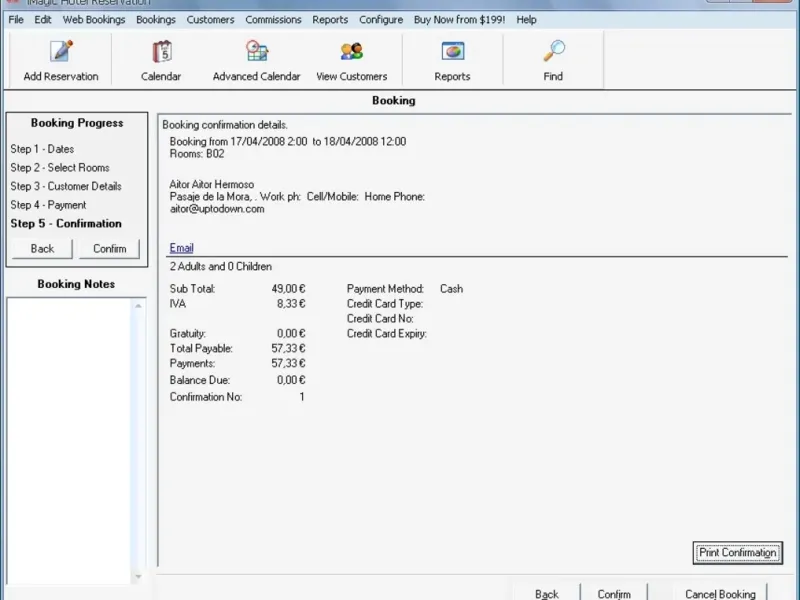Click the Total Payable 57,33 € value

click(x=288, y=348)
